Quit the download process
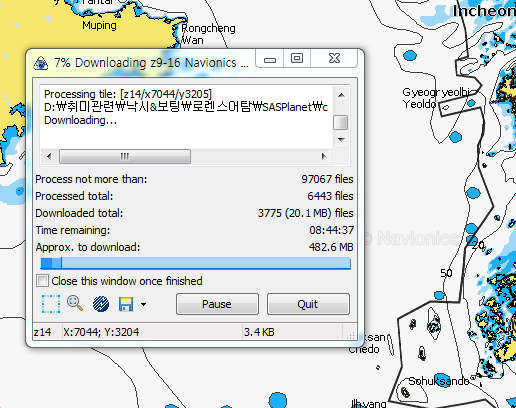 point(308,304)
